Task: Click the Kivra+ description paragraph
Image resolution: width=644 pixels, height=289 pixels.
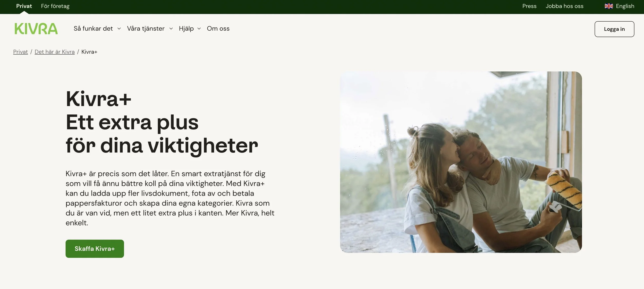Action: pyautogui.click(x=170, y=198)
